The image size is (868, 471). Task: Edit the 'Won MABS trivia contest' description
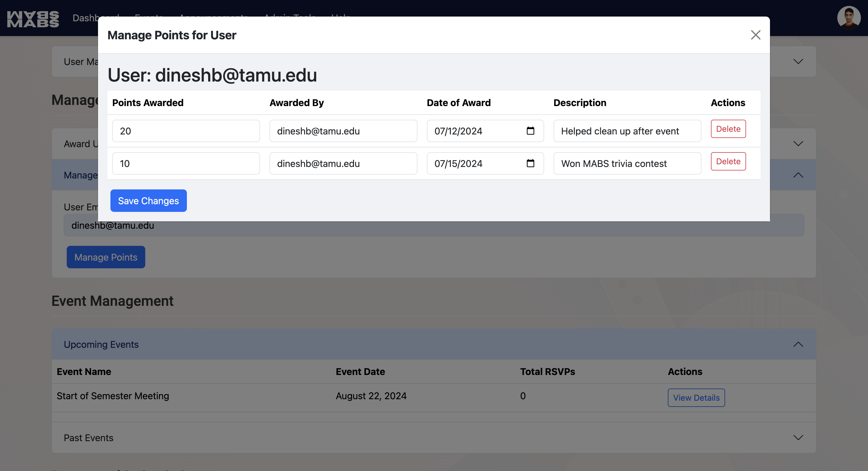point(627,163)
